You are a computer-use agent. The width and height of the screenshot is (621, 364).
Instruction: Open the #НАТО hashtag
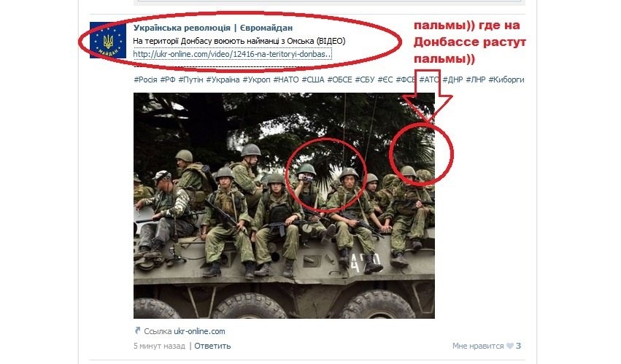click(286, 80)
